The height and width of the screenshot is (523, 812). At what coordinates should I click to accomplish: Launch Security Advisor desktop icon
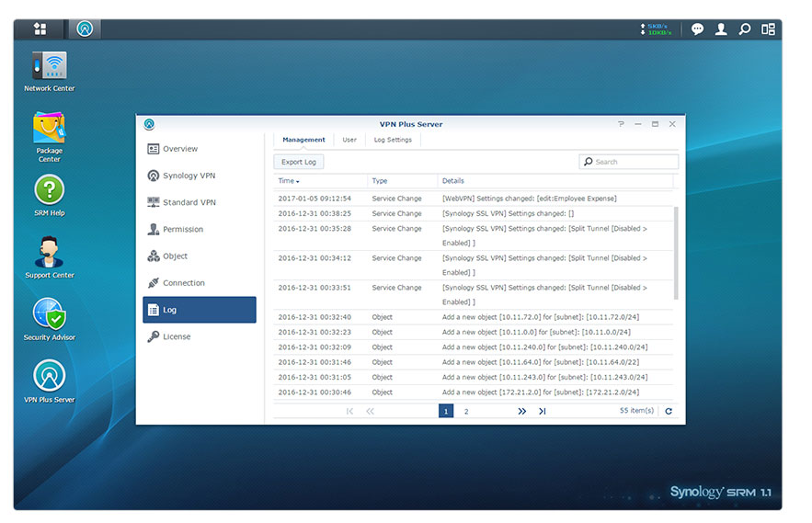click(x=49, y=320)
